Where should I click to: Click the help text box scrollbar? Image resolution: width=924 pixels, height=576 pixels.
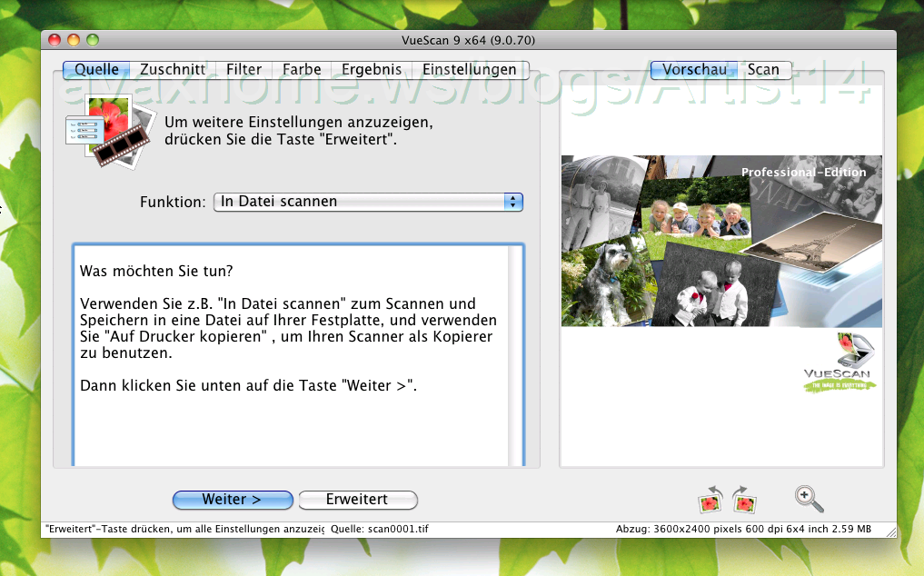[x=515, y=355]
